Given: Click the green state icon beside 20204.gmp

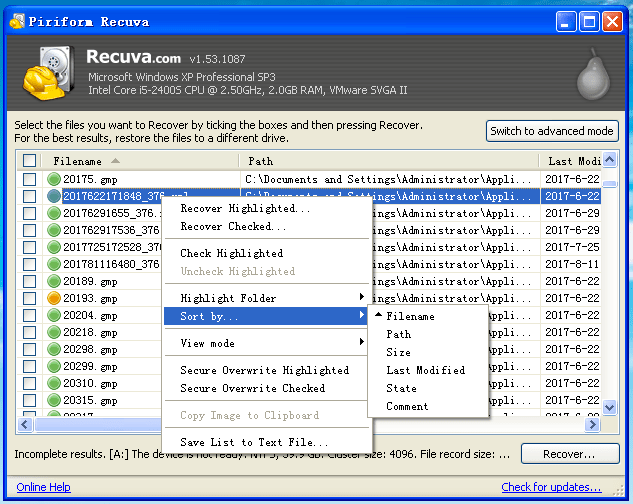Looking at the screenshot, I should point(54,315).
